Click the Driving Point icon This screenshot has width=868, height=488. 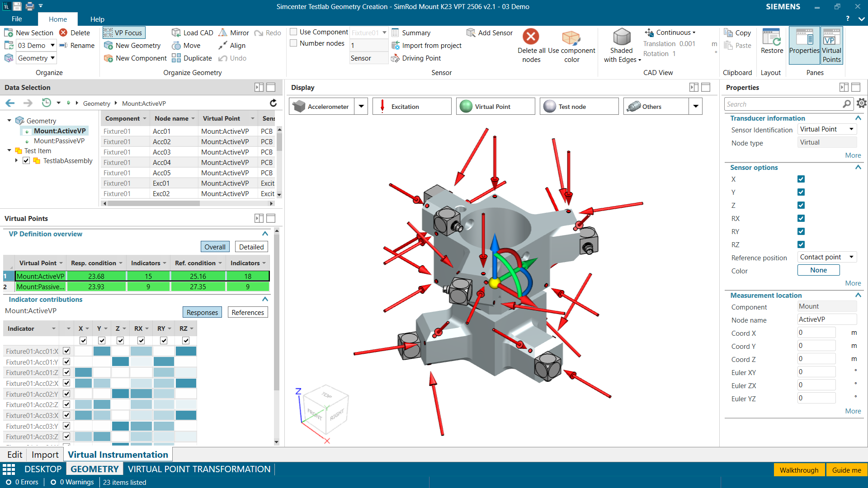tap(395, 58)
